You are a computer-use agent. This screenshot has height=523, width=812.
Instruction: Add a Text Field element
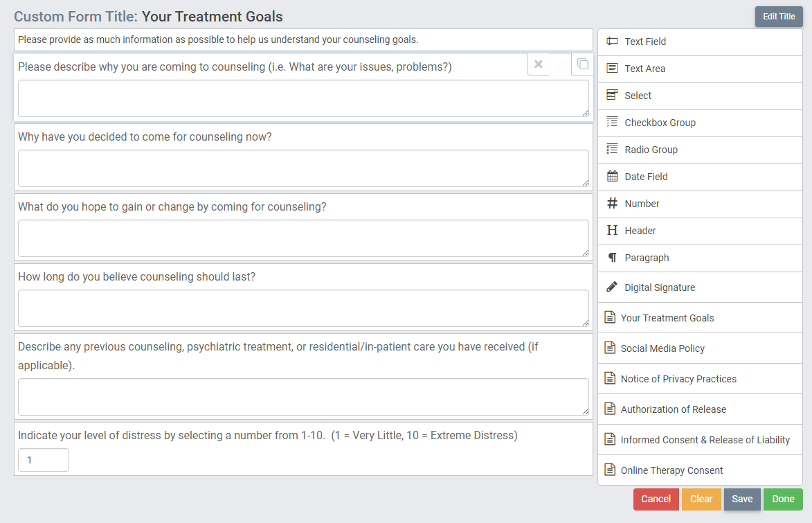[700, 42]
